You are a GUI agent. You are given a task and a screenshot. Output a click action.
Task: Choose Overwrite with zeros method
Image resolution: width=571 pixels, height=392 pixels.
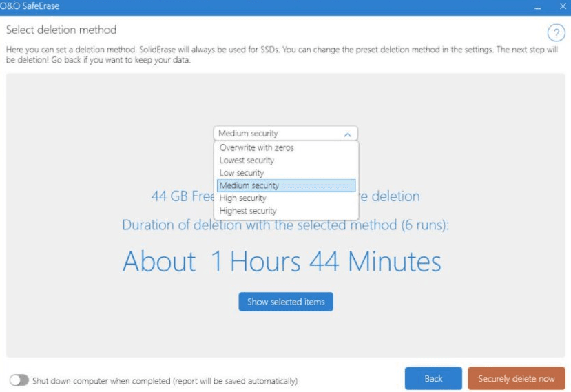pyautogui.click(x=287, y=147)
